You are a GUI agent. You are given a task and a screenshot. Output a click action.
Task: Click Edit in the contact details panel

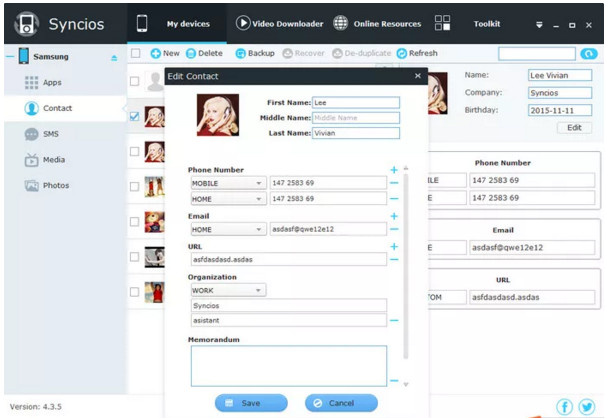(x=574, y=128)
